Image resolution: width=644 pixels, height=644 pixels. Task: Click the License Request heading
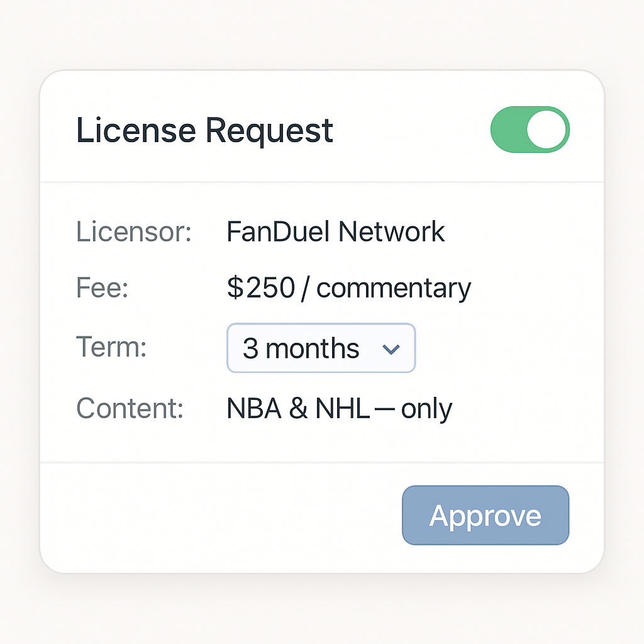[204, 131]
